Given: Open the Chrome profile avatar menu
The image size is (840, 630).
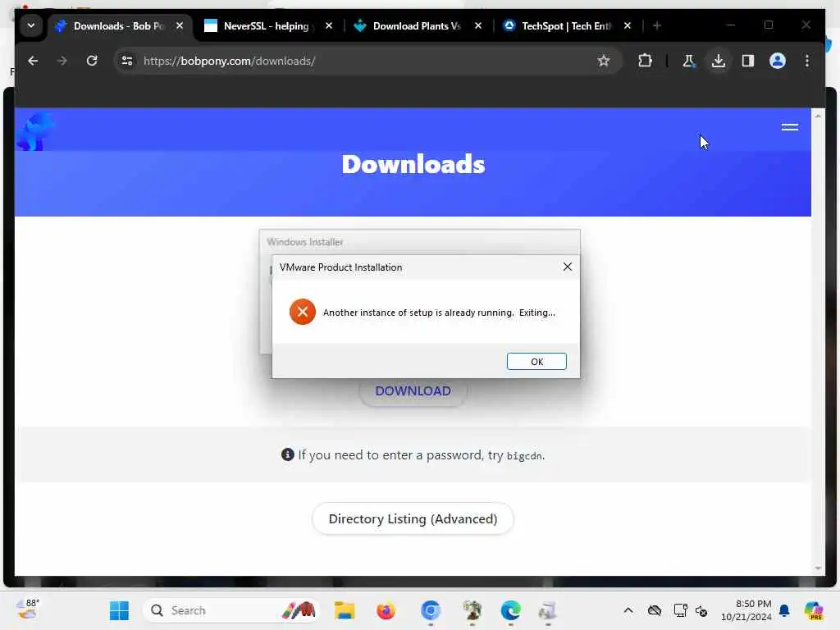Looking at the screenshot, I should [778, 61].
